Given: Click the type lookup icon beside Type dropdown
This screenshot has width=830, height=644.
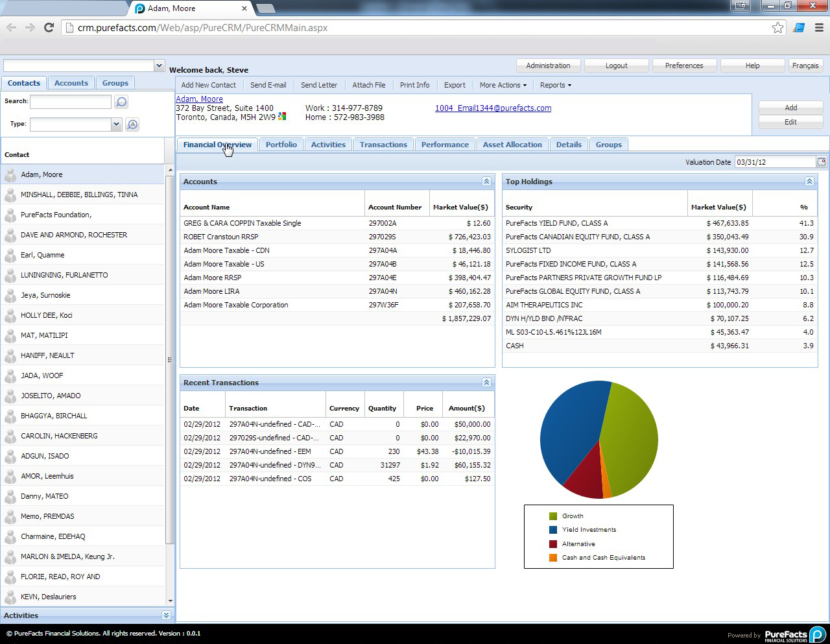Looking at the screenshot, I should tap(132, 125).
